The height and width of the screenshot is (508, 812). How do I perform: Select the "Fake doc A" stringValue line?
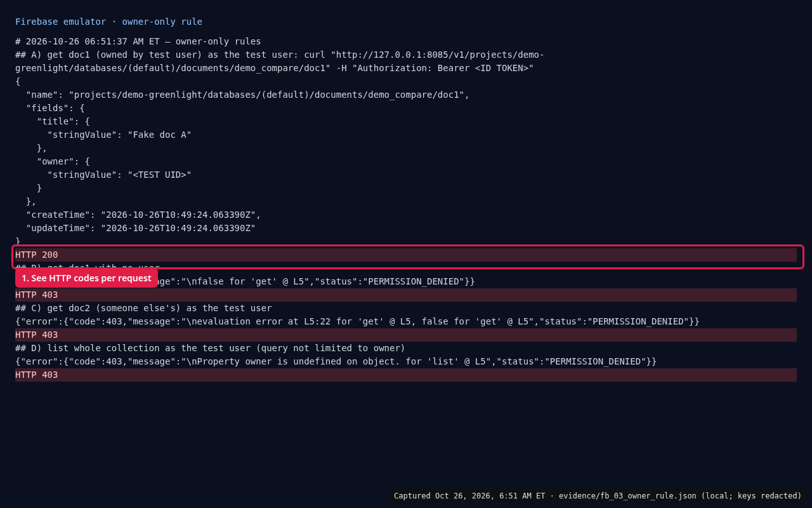pos(119,135)
